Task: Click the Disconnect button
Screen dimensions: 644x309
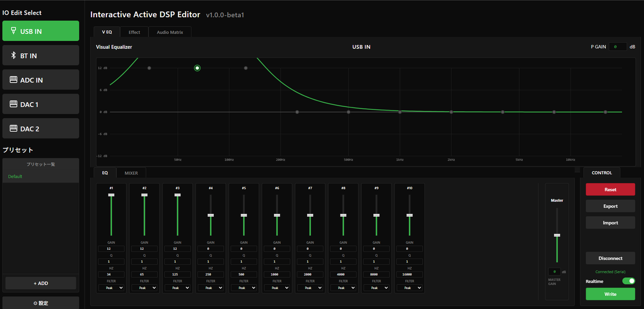Action: point(610,258)
